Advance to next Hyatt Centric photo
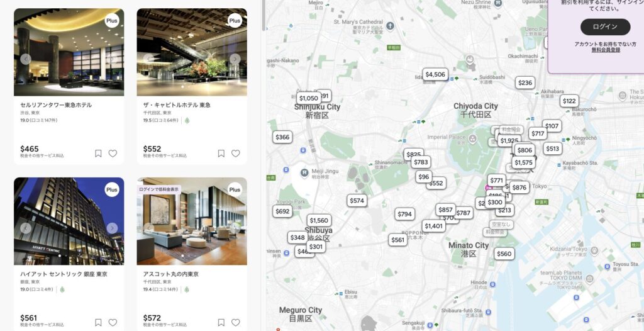 (112, 228)
